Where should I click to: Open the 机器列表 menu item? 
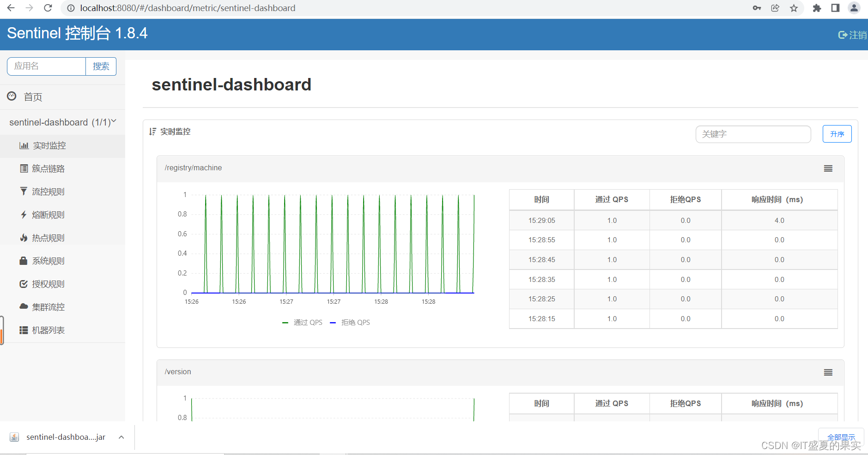pyautogui.click(x=62, y=330)
